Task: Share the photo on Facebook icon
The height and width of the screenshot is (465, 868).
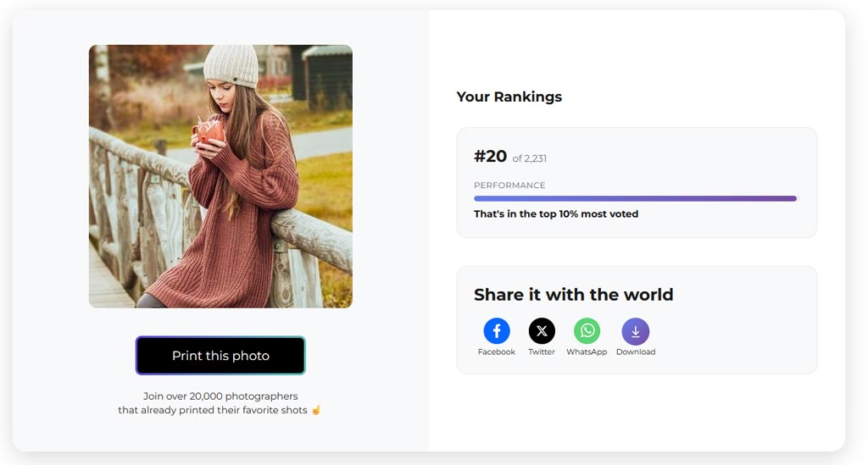Action: (x=497, y=331)
